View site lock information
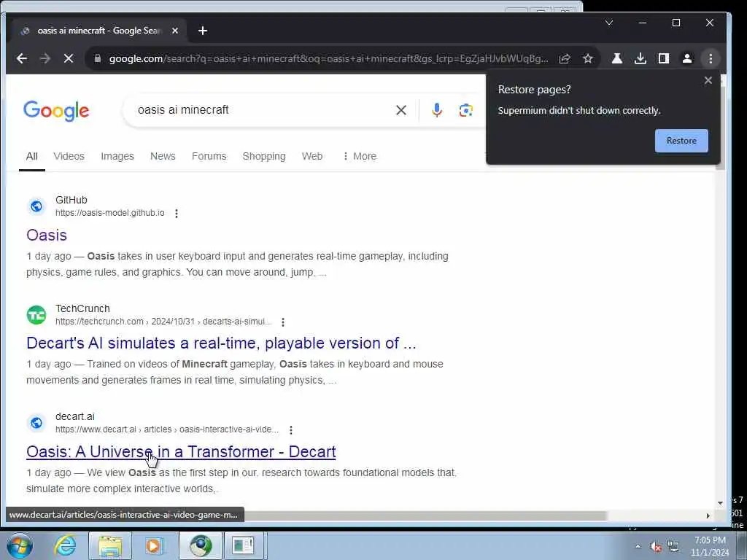Screen dimensions: 747x560 [x=98, y=58]
